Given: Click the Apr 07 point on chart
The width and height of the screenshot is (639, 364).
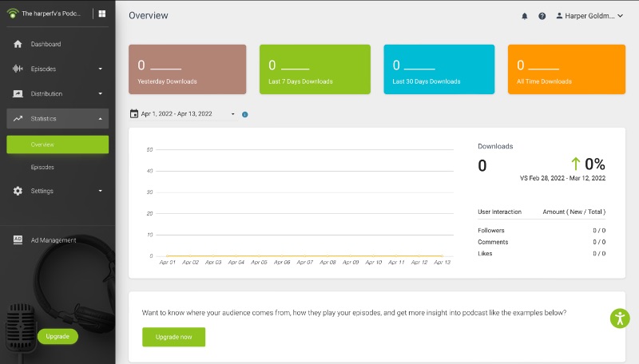Looking at the screenshot, I should [x=305, y=255].
